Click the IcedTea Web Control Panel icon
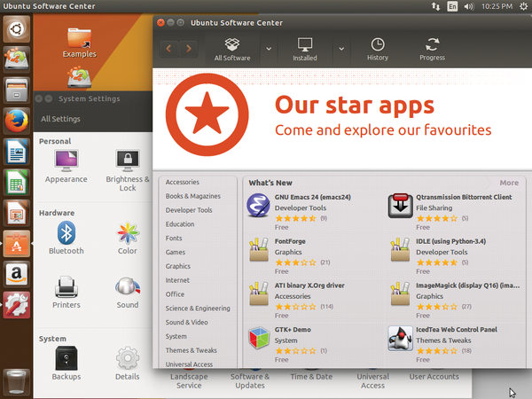The width and height of the screenshot is (532, 399). pyautogui.click(x=401, y=338)
